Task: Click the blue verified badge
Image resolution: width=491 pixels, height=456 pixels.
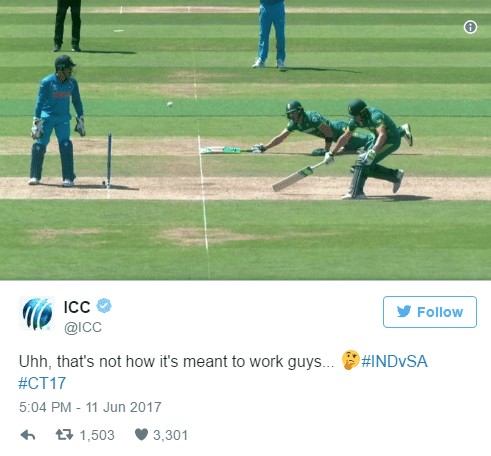Action: [x=104, y=306]
